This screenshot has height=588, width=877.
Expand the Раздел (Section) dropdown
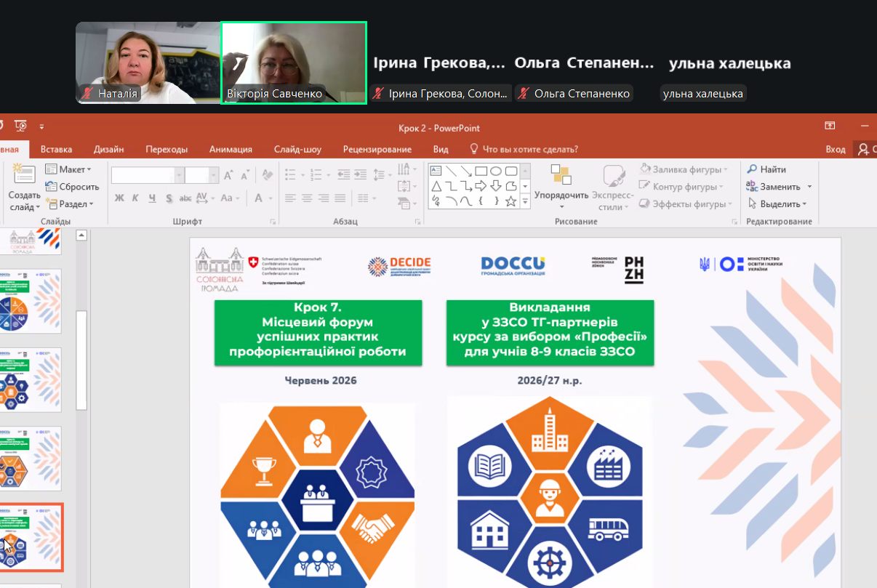tap(70, 204)
